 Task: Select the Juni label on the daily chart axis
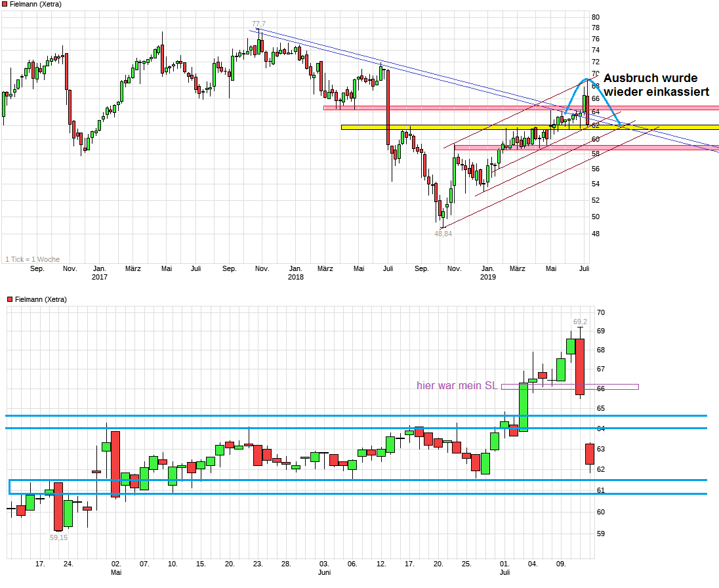click(325, 572)
